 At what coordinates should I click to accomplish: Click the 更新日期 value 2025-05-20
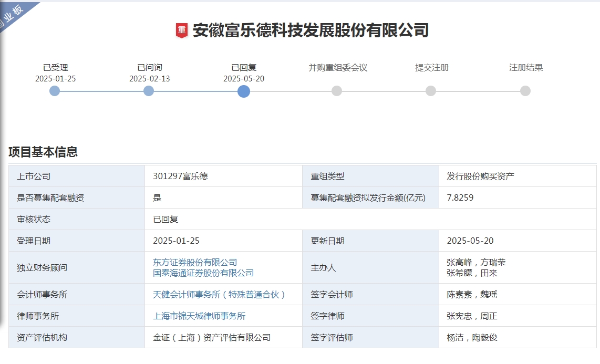(x=470, y=241)
